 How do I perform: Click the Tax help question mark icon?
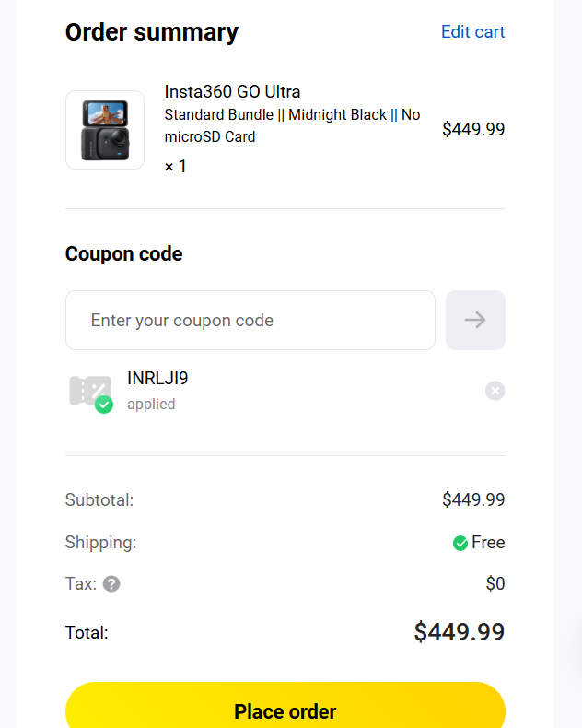[111, 583]
